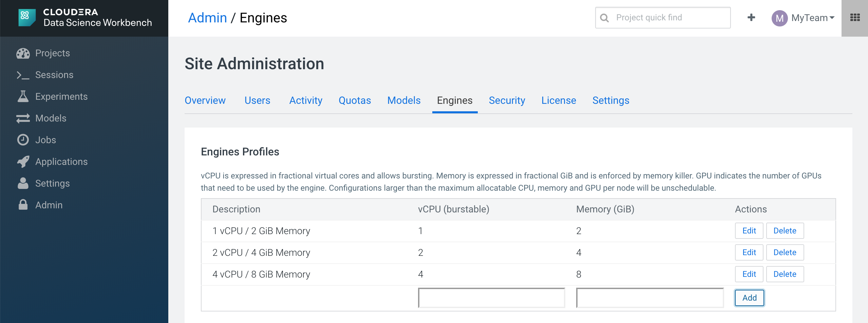Click the Models arrows icon in sidebar
868x323 pixels.
pos(23,118)
